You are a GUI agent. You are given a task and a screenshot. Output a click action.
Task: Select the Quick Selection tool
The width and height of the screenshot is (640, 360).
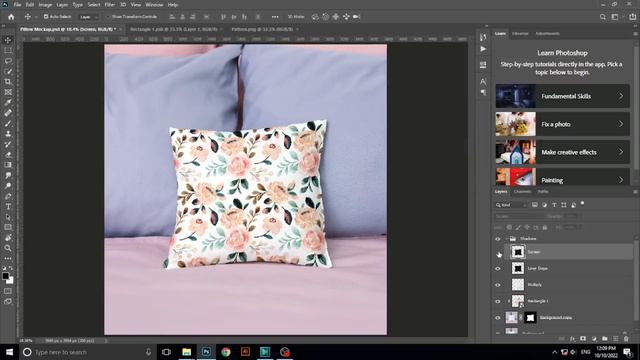[x=8, y=71]
